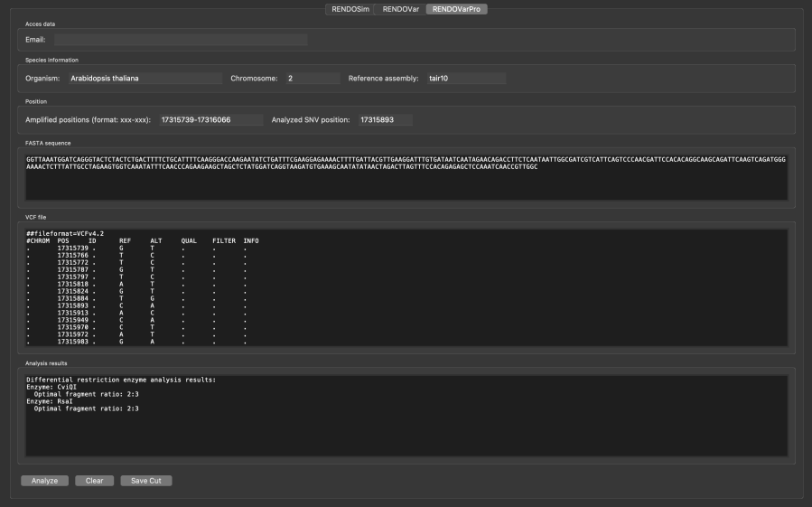Image resolution: width=812 pixels, height=507 pixels.
Task: Click the Chromosome input field
Action: [313, 79]
